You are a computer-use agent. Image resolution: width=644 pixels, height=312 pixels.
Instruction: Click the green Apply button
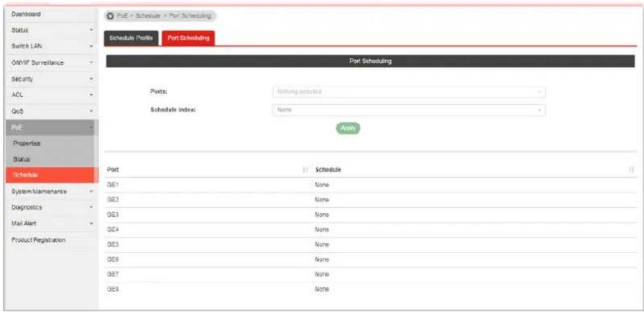pyautogui.click(x=348, y=128)
